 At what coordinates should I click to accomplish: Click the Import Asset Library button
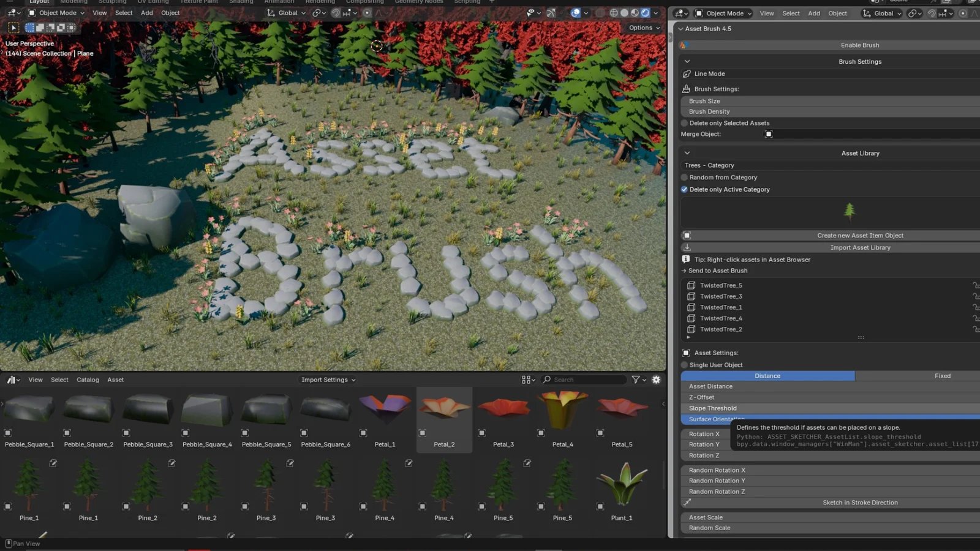click(x=860, y=247)
